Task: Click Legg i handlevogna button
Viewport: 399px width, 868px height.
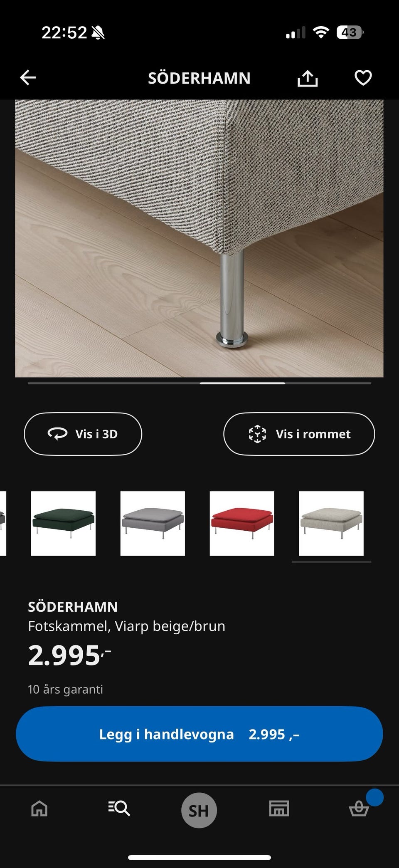Action: (199, 734)
